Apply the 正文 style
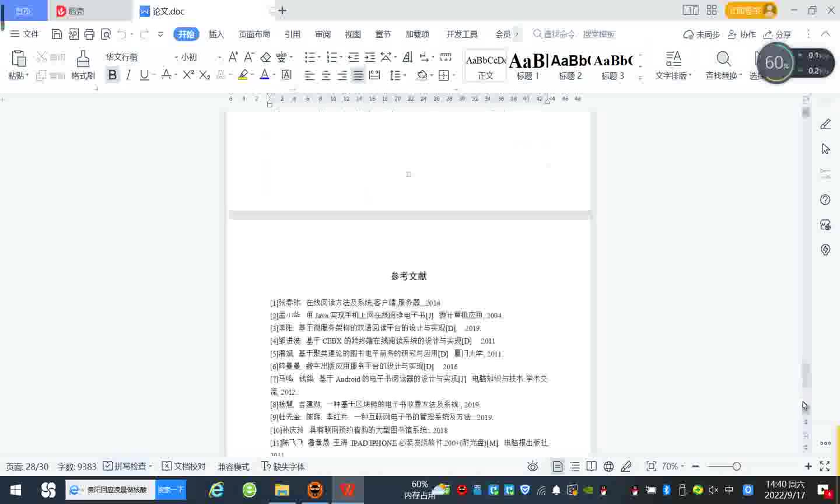Viewport: 840px width, 504px height. 486,65
